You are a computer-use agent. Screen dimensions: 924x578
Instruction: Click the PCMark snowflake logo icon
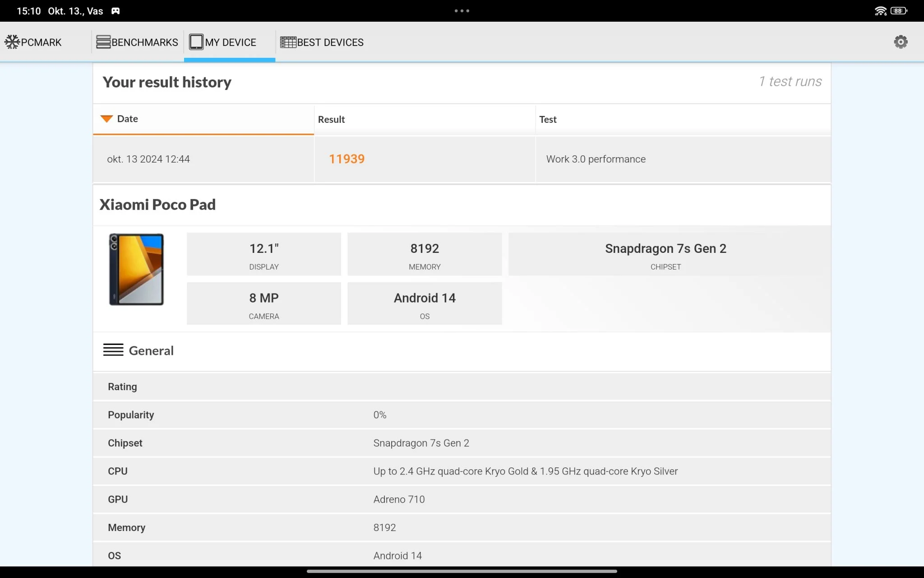tap(12, 42)
